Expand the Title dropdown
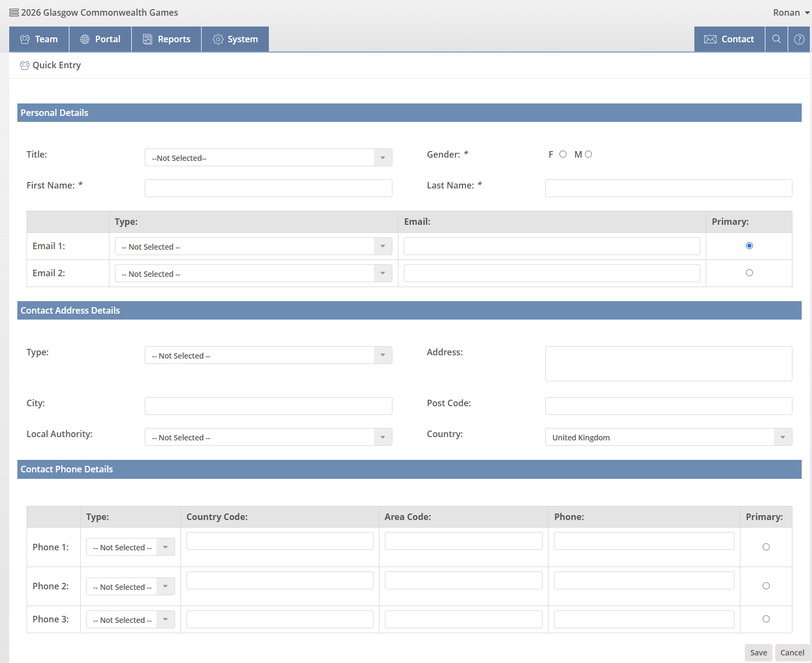This screenshot has height=663, width=812. 268,158
